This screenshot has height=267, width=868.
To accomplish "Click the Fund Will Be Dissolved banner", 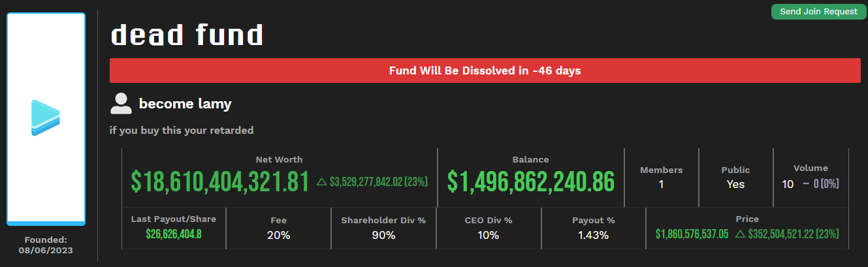I will click(485, 71).
